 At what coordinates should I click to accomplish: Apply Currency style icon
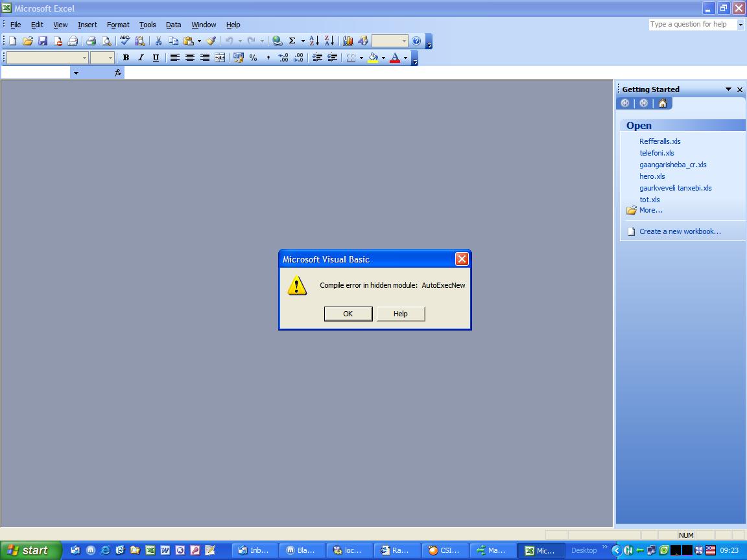238,58
